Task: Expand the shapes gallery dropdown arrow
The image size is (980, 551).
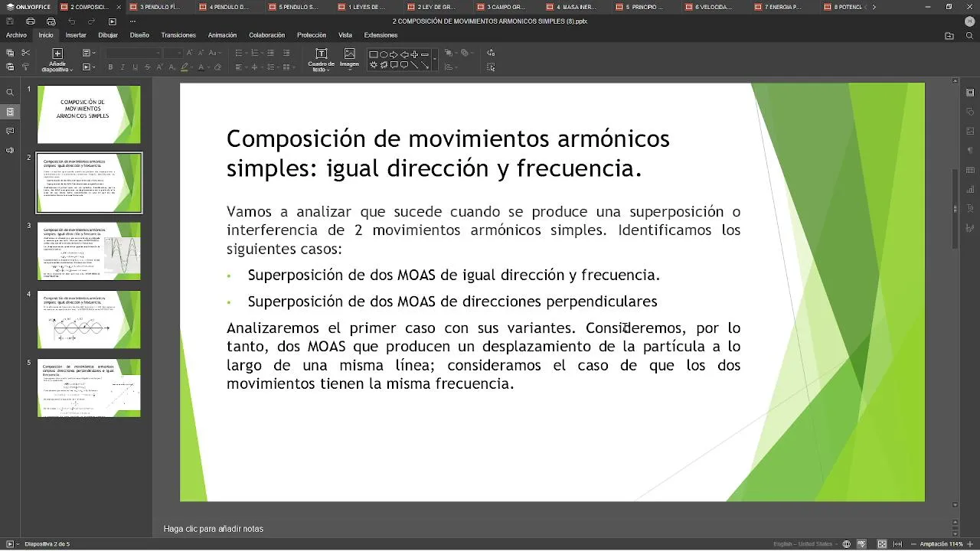Action: (435, 59)
